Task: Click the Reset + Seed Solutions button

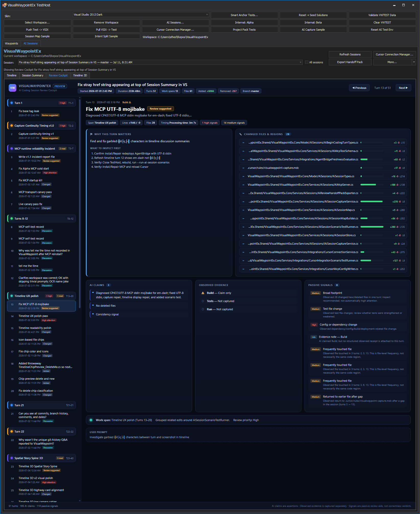Action: (313, 15)
